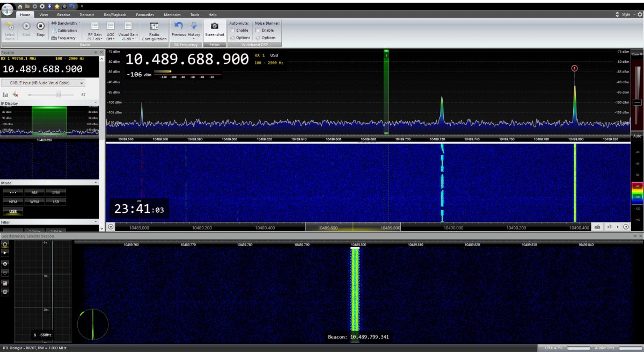Click the top icon in Beacon panel toolbar
Image resolution: width=644 pixels, height=352 pixels.
[5, 245]
